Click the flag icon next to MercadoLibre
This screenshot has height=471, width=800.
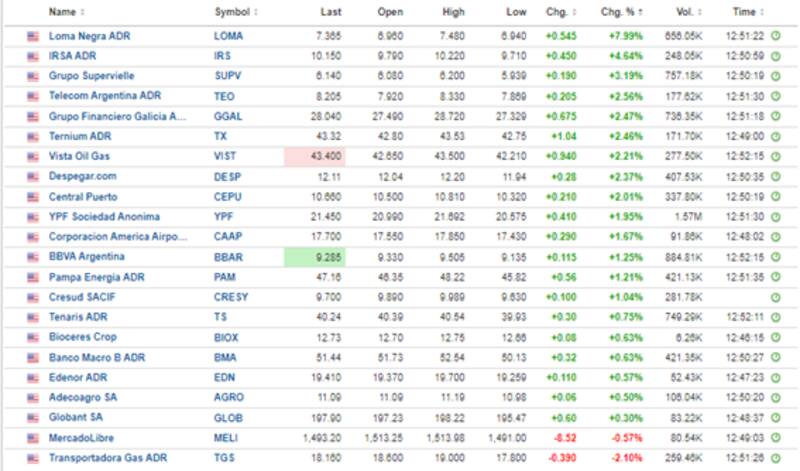click(x=32, y=438)
